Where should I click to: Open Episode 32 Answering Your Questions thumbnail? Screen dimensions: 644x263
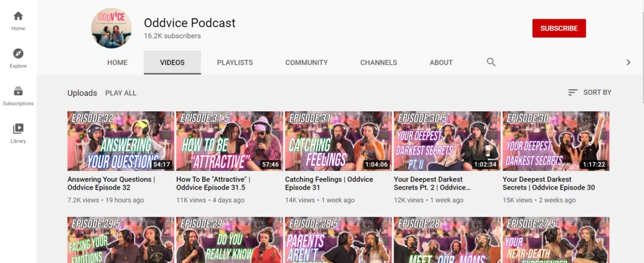(120, 141)
